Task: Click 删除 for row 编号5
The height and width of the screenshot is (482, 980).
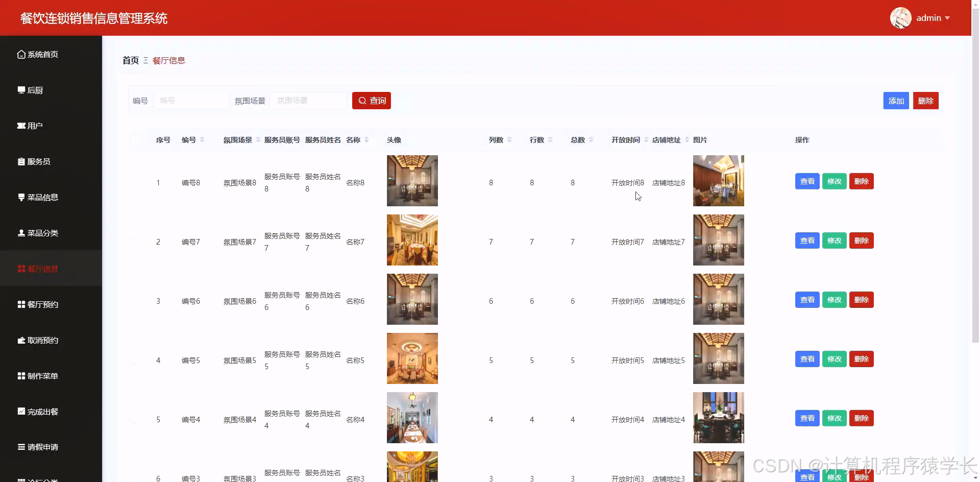Action: [862, 359]
